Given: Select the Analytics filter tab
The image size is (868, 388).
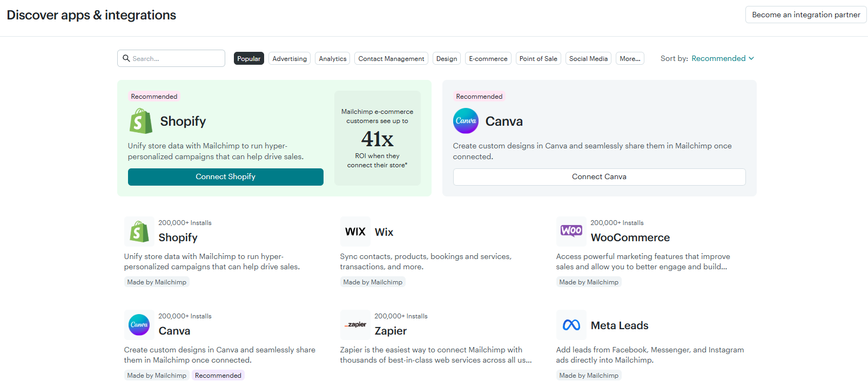Looking at the screenshot, I should [333, 58].
